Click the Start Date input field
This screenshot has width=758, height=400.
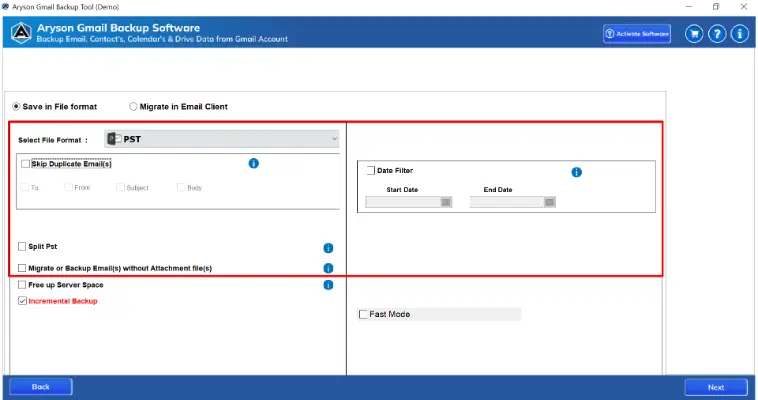(x=403, y=202)
